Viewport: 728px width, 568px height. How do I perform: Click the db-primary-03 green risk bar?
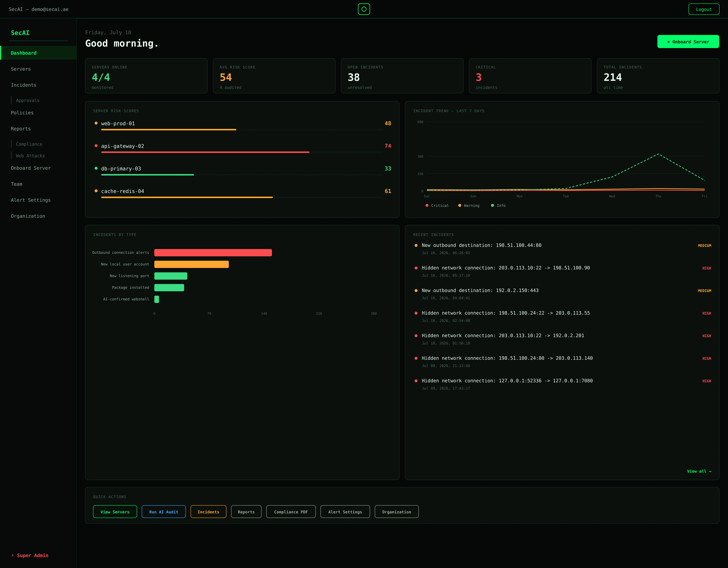coord(242,175)
